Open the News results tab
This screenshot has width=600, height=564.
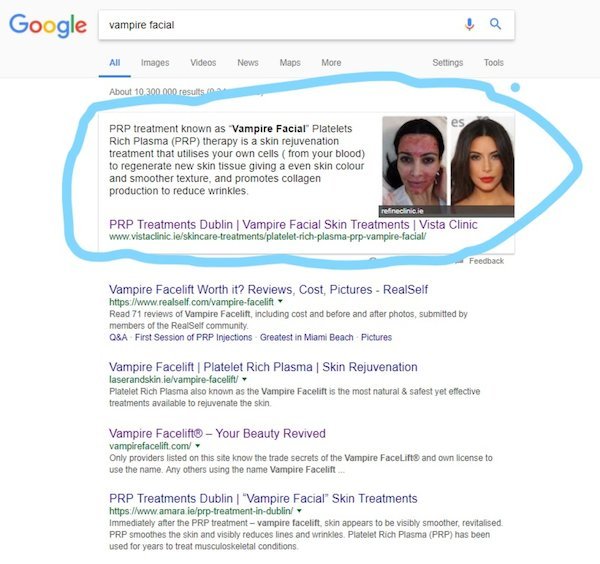click(248, 63)
